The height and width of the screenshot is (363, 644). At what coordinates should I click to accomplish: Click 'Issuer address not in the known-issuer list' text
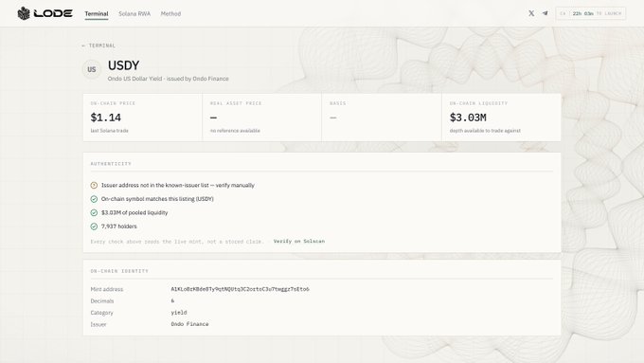point(178,186)
